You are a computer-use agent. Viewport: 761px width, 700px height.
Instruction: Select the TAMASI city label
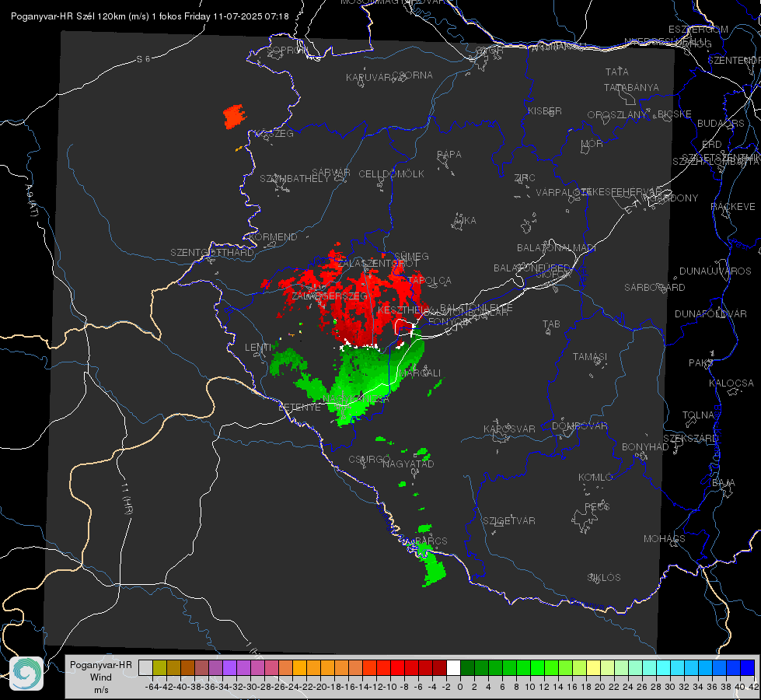click(590, 356)
